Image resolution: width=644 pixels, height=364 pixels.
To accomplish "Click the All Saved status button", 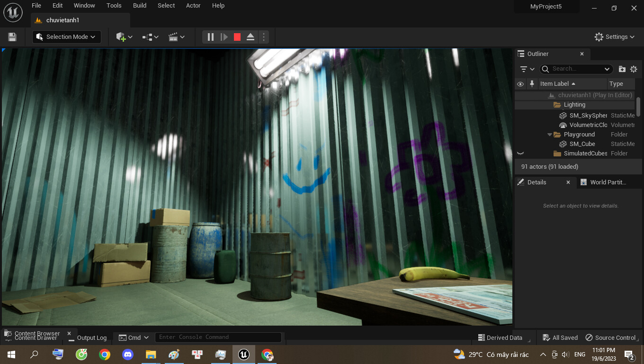I will [560, 338].
